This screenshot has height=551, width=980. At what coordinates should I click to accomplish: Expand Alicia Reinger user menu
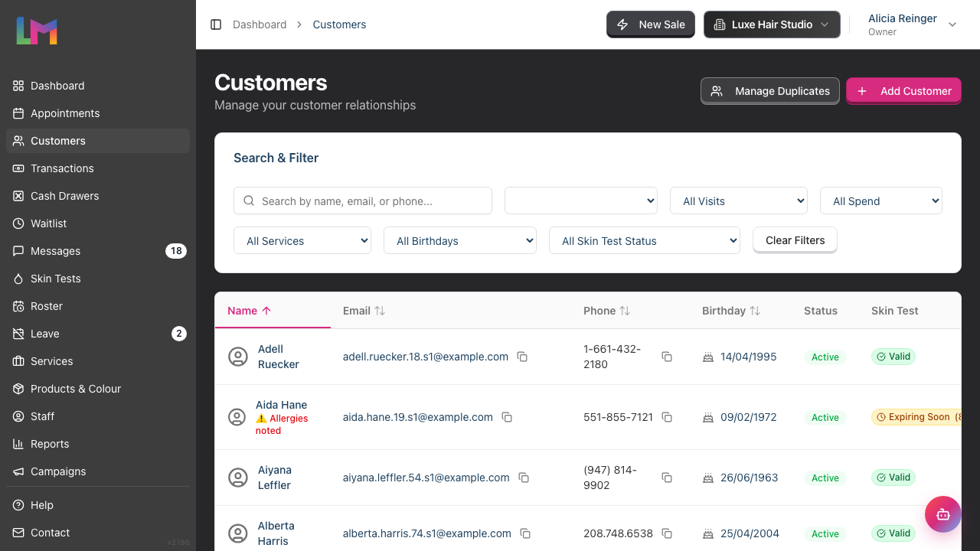tap(912, 24)
